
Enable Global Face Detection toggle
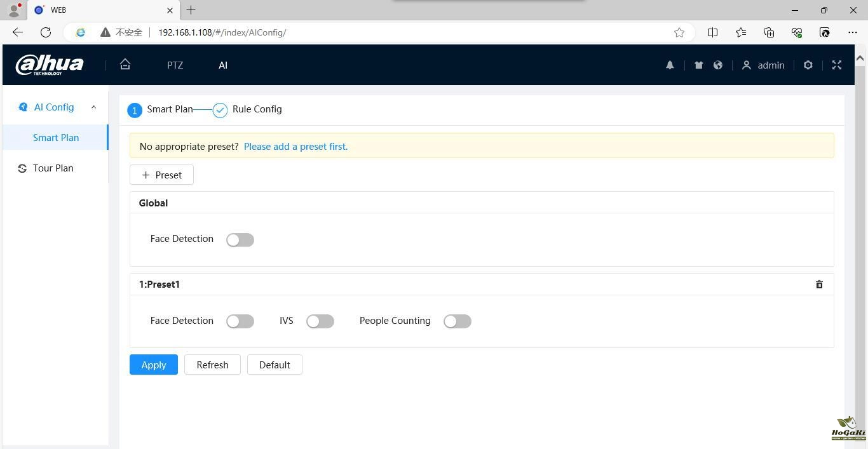pyautogui.click(x=240, y=240)
